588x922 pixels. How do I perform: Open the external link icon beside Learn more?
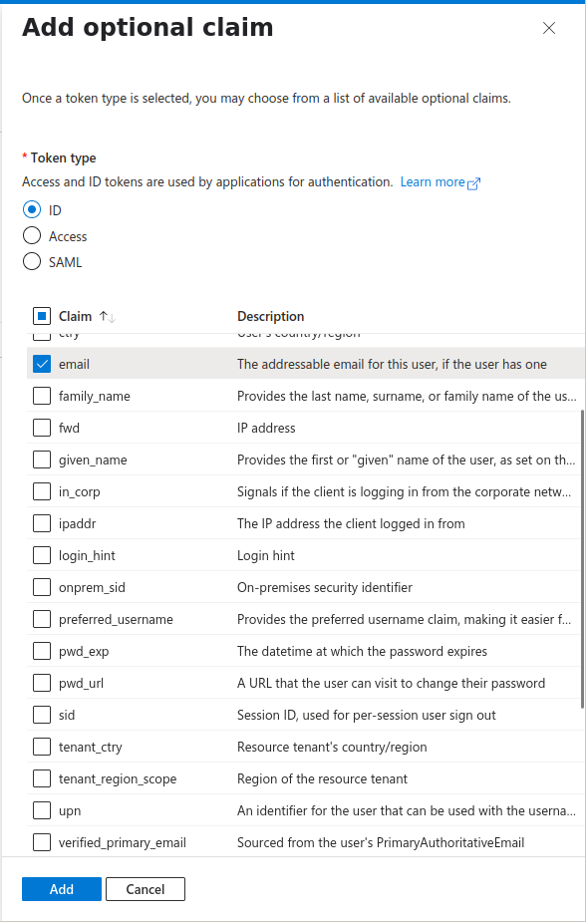point(474,181)
